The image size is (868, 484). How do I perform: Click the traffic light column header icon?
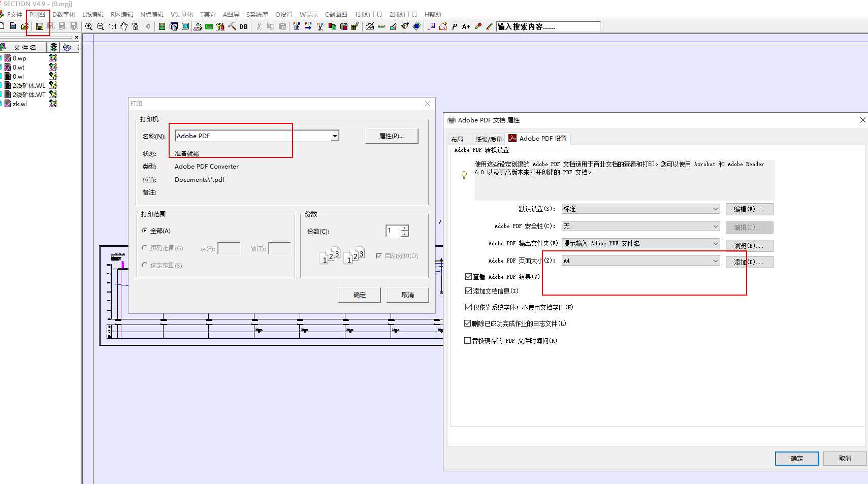click(53, 47)
